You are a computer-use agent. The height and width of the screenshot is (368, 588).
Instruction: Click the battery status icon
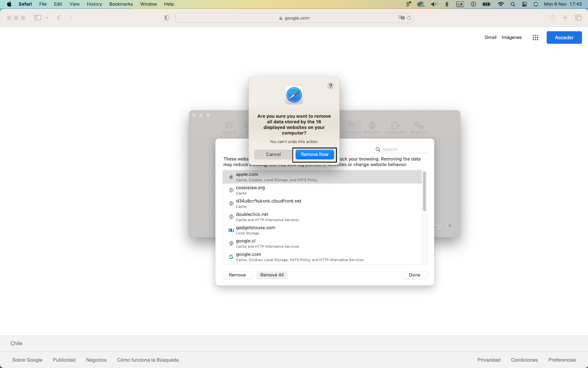pyautogui.click(x=487, y=4)
